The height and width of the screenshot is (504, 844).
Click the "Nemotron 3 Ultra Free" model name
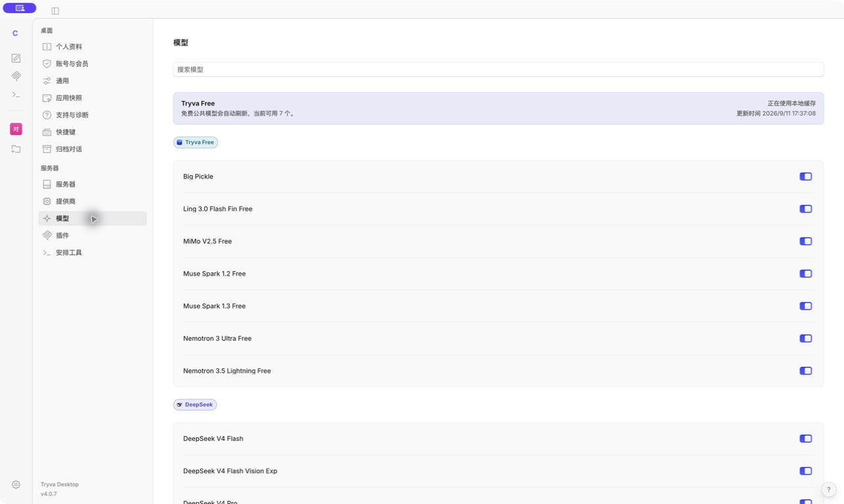coord(217,339)
